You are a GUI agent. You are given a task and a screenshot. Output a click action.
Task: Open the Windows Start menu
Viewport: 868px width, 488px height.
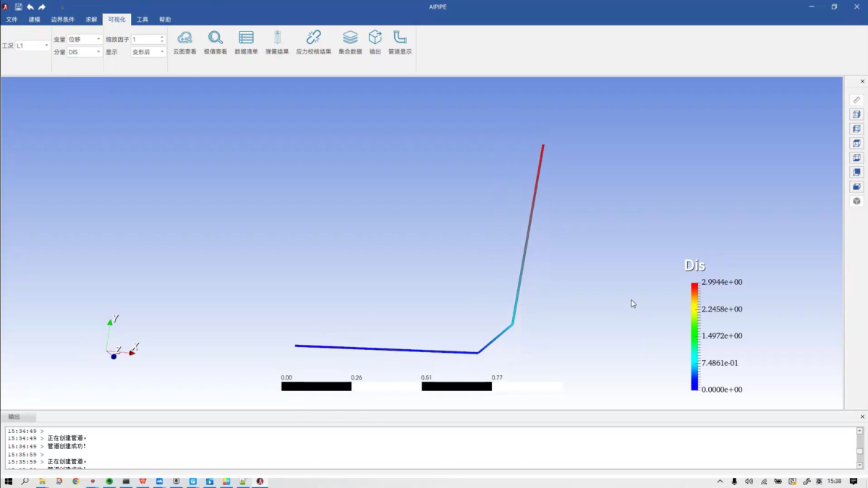(x=8, y=481)
